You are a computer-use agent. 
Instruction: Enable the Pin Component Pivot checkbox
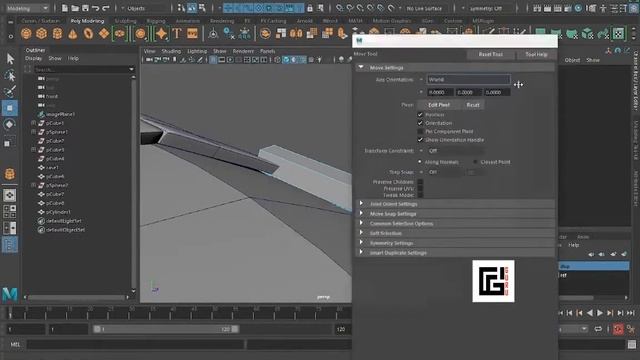click(420, 131)
